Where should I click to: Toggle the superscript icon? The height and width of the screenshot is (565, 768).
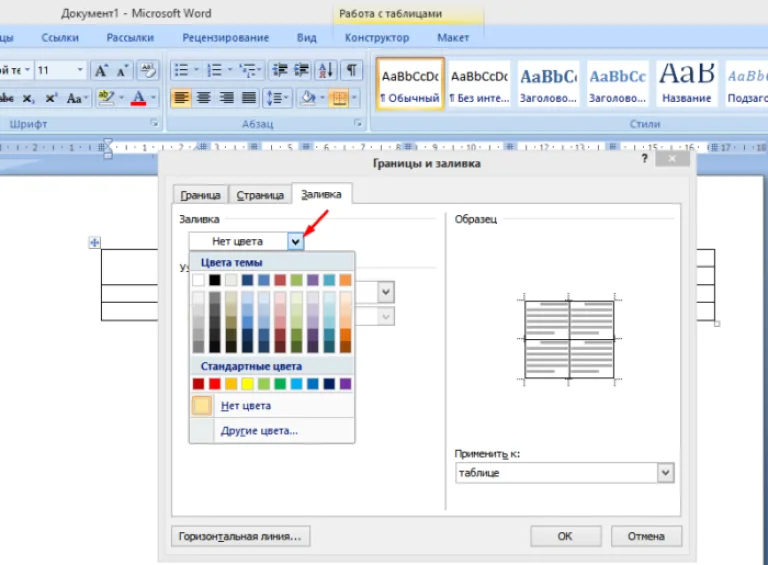coord(51,98)
